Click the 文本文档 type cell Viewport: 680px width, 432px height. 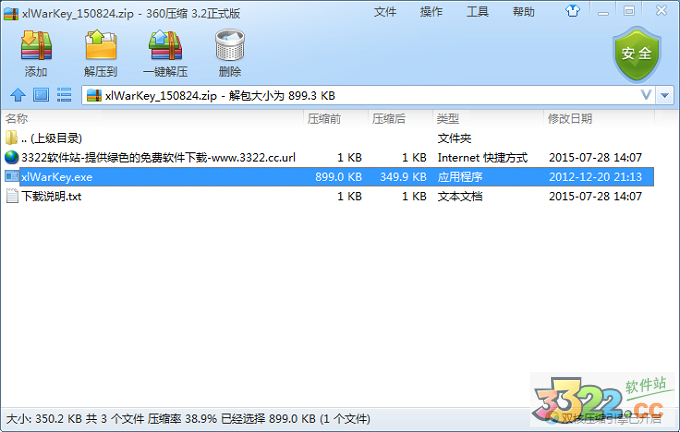click(460, 196)
